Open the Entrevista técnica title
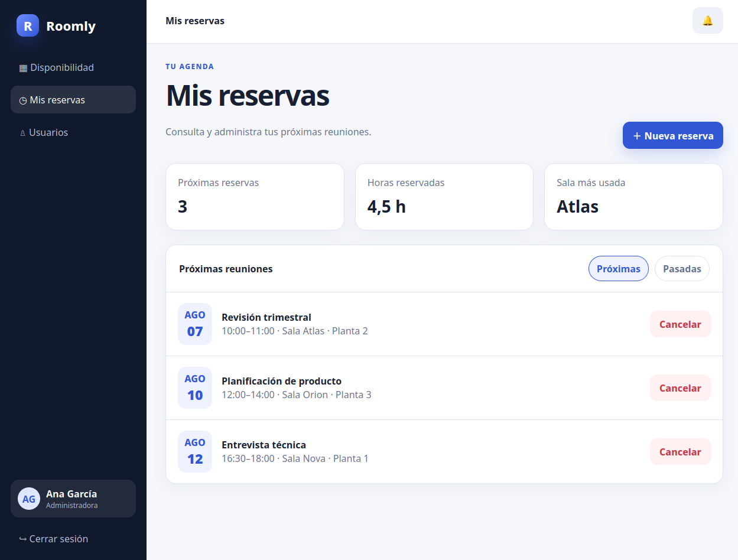The height and width of the screenshot is (560, 738). click(264, 445)
